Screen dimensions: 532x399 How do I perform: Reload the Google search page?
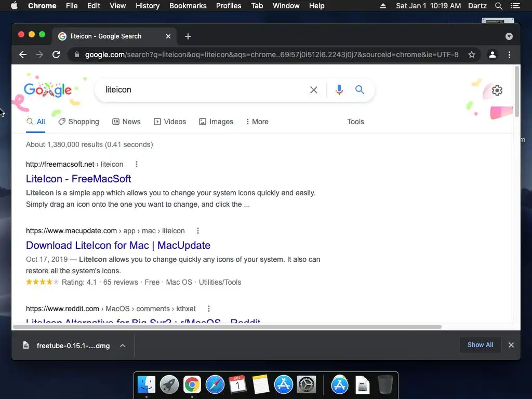(x=56, y=55)
